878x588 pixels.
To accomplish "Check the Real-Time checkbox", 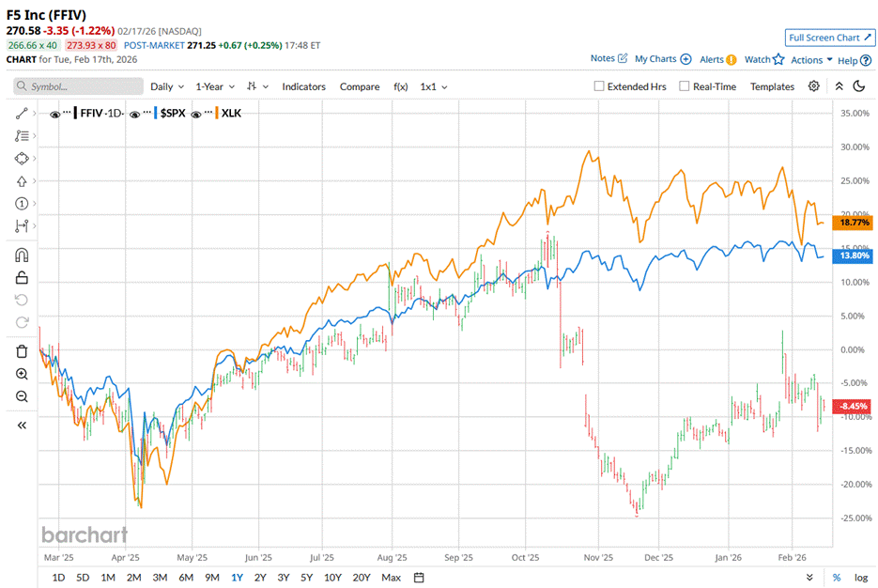I will pos(684,86).
